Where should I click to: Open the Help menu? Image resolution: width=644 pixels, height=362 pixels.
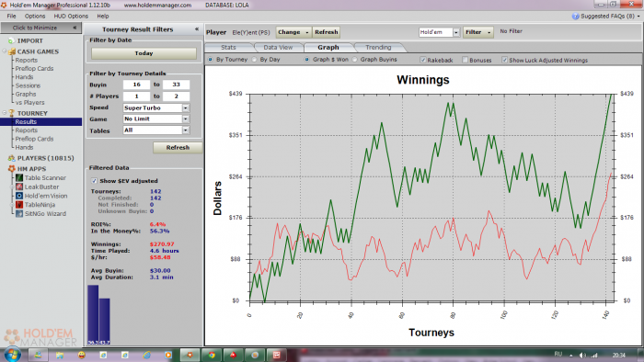coord(103,16)
